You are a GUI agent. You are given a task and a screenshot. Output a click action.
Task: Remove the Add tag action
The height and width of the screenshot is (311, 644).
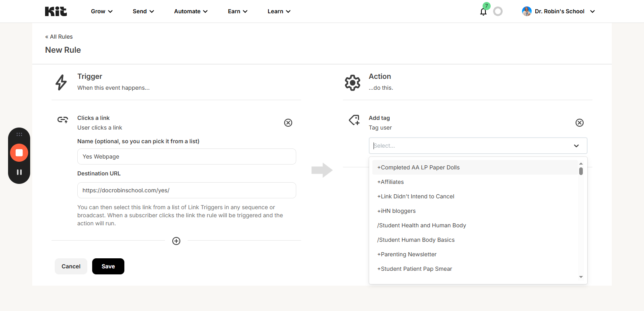pyautogui.click(x=579, y=123)
